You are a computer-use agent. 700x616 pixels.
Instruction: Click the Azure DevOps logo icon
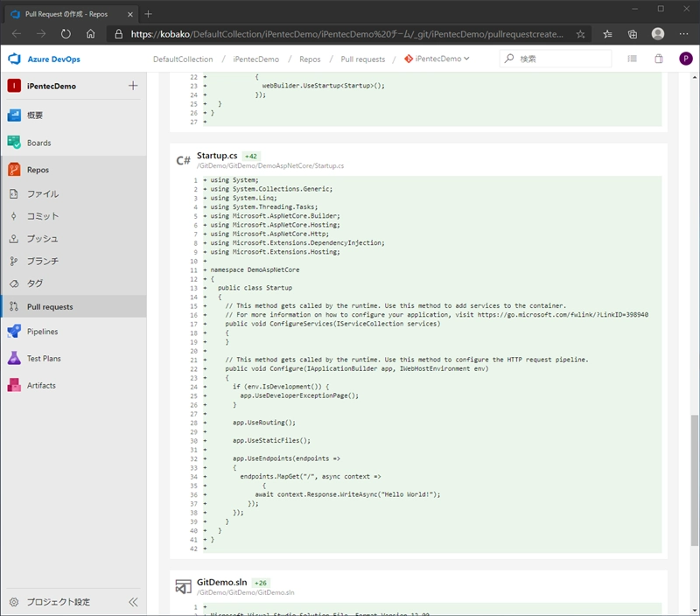point(14,59)
